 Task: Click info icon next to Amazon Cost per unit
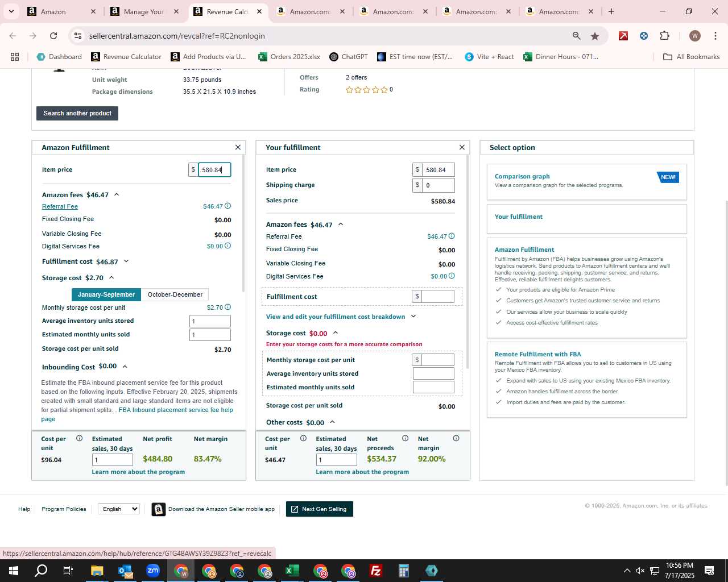tap(79, 438)
